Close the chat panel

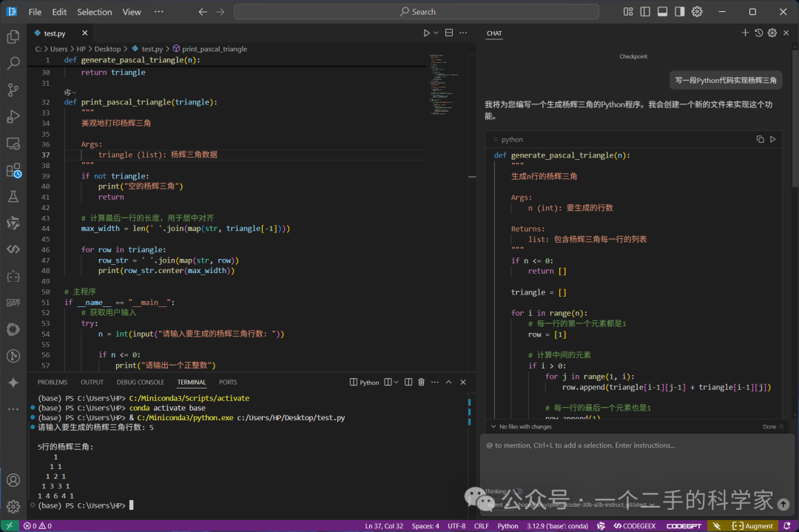pyautogui.click(x=786, y=33)
